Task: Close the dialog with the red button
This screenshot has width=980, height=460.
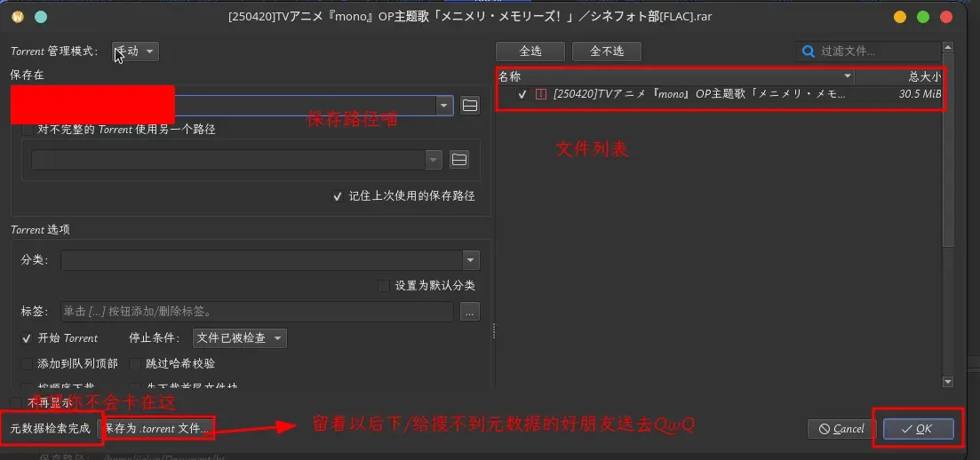Action: (x=946, y=17)
